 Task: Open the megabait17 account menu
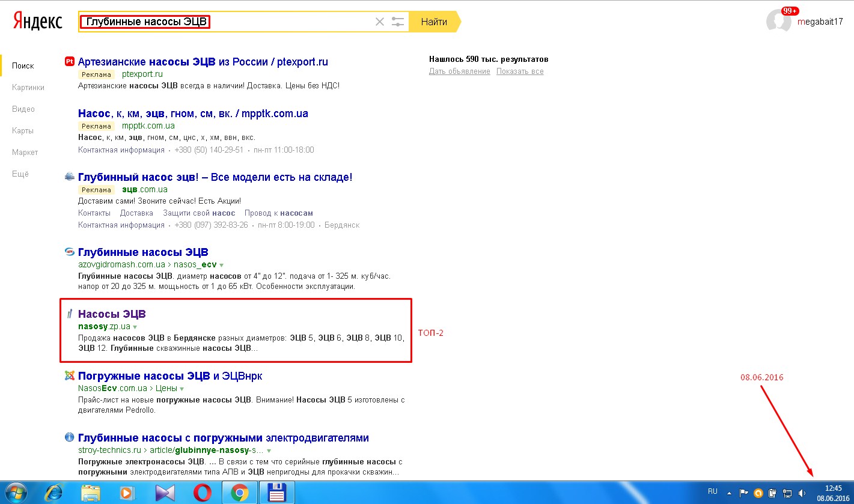pyautogui.click(x=820, y=22)
